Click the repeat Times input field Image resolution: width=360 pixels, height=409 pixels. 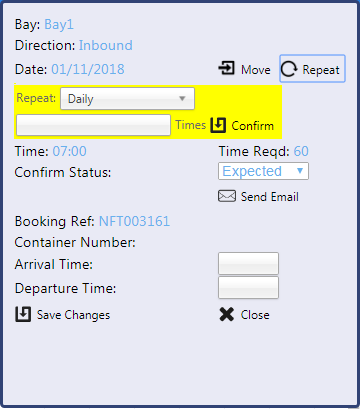[x=93, y=125]
